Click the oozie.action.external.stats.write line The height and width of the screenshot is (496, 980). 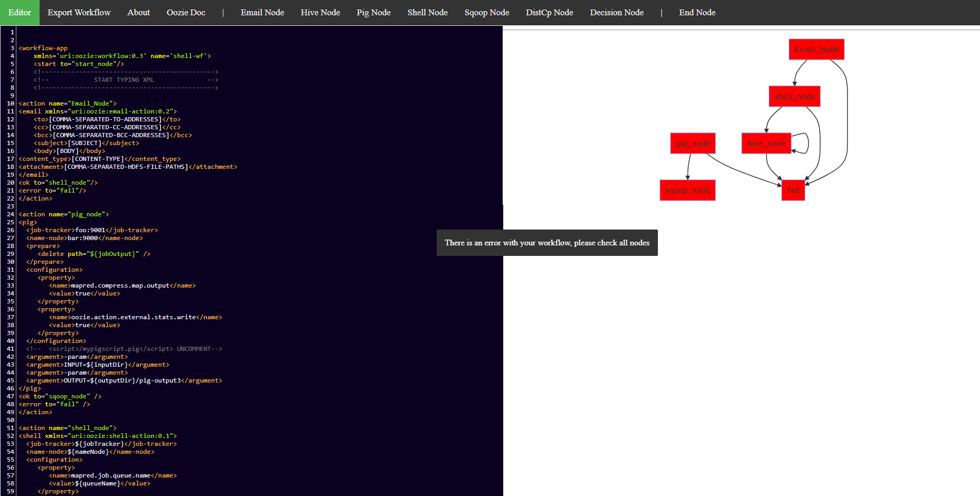pos(136,317)
